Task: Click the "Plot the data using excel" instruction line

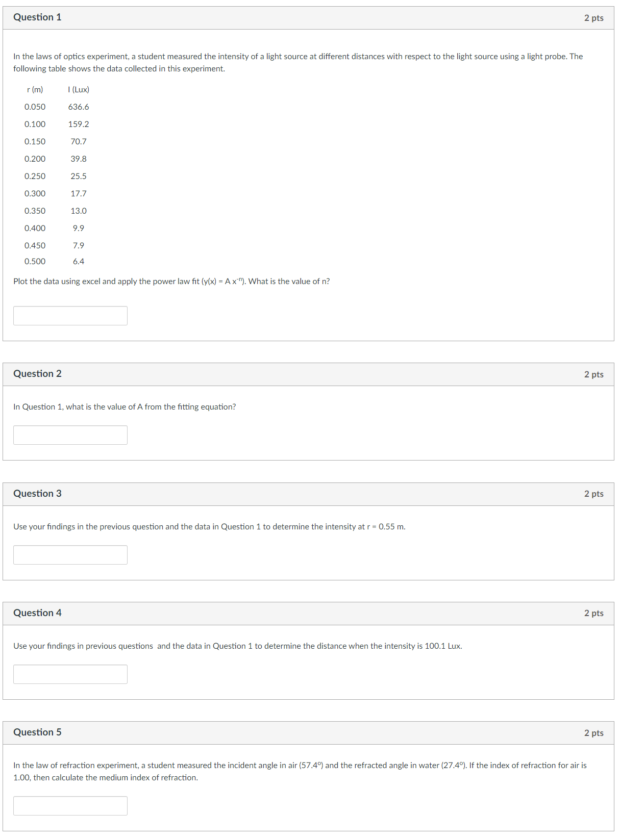Action: pyautogui.click(x=171, y=282)
